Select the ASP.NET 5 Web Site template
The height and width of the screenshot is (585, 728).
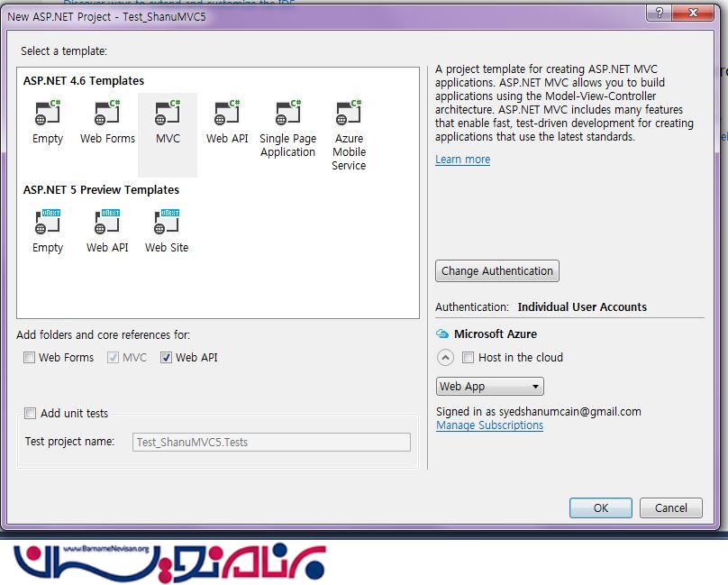(x=167, y=224)
